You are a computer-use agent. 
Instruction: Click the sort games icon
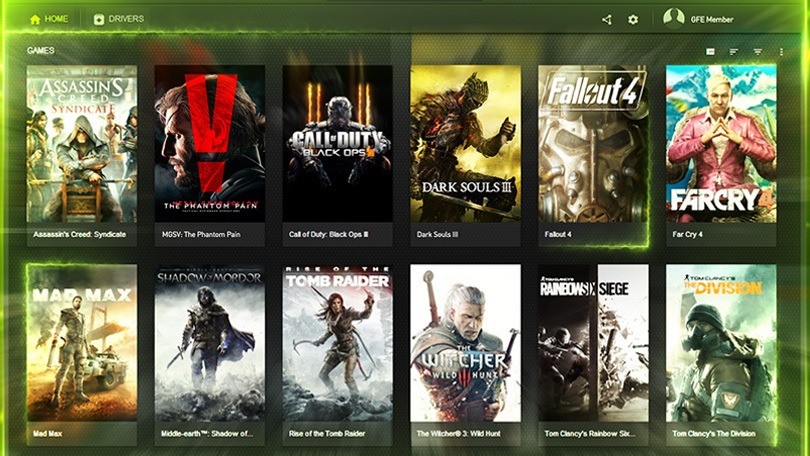(734, 51)
